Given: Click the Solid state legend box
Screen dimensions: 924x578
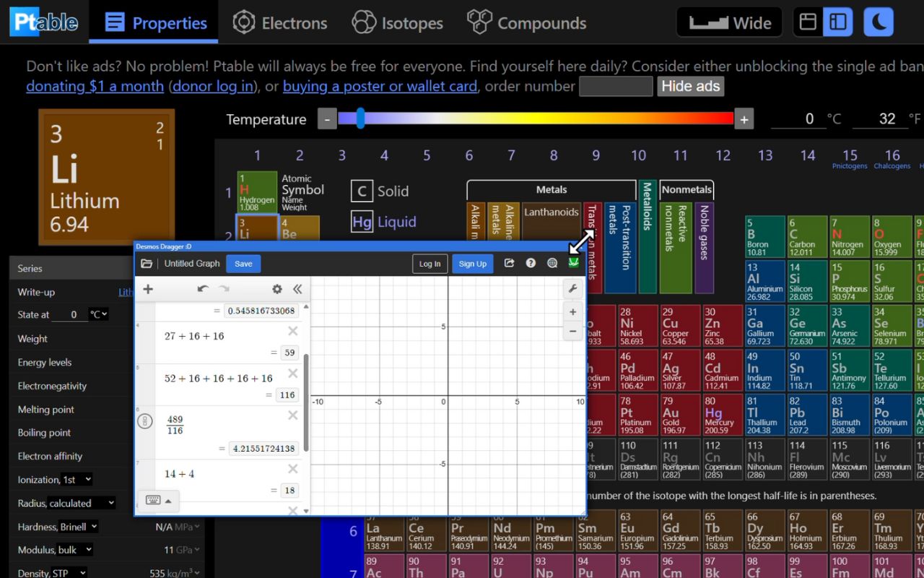Looking at the screenshot, I should point(362,191).
